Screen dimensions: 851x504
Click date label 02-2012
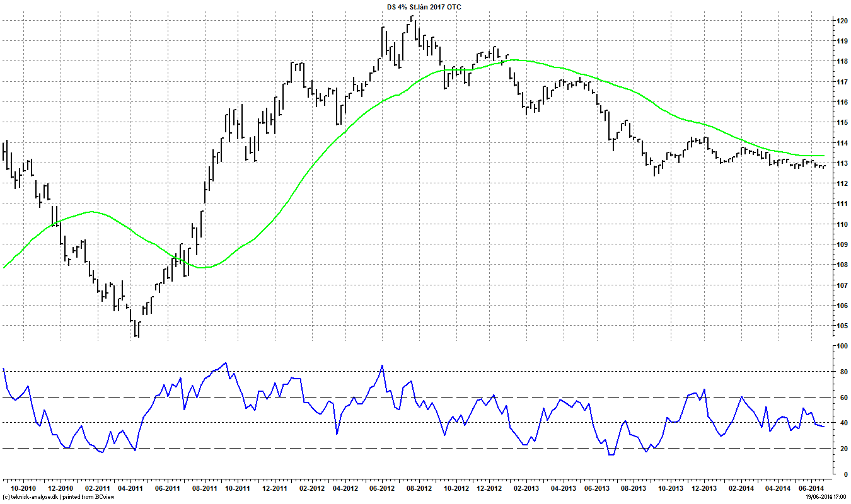[x=312, y=488]
